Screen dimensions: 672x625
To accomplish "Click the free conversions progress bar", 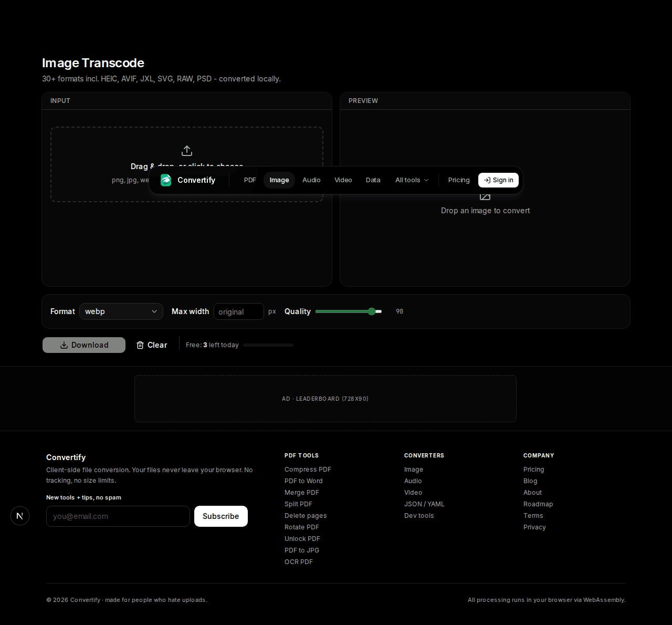I will tap(268, 345).
